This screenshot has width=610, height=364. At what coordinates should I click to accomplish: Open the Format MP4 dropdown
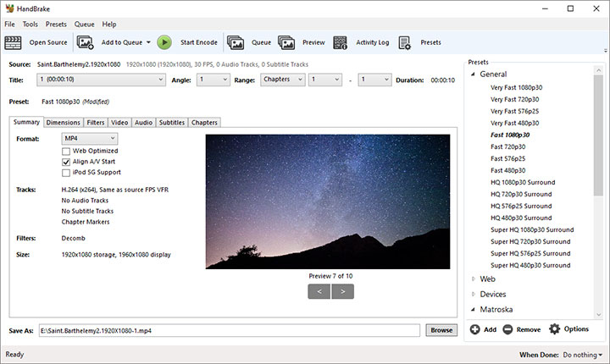90,139
